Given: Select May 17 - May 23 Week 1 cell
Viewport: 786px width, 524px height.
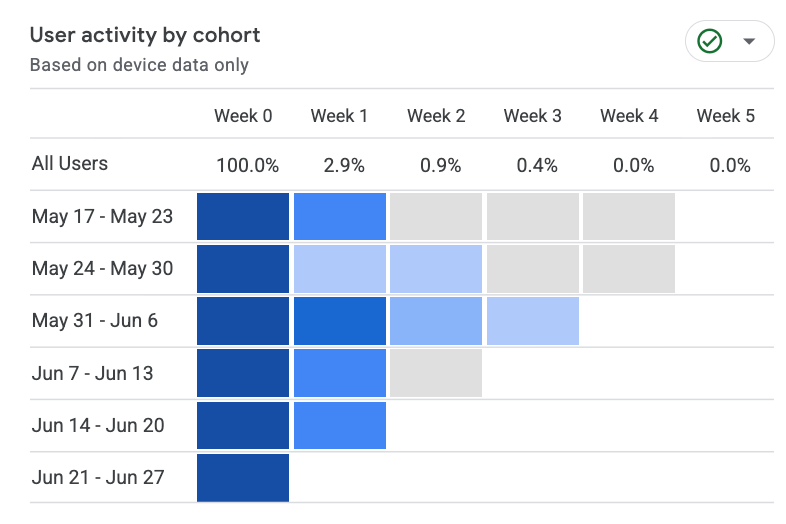Looking at the screenshot, I should point(340,217).
